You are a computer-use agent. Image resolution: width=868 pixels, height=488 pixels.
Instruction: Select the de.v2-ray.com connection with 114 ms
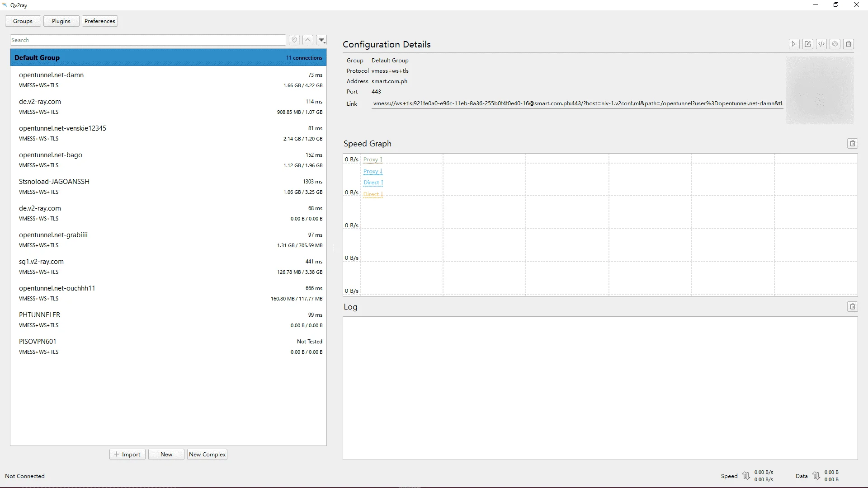tap(168, 107)
